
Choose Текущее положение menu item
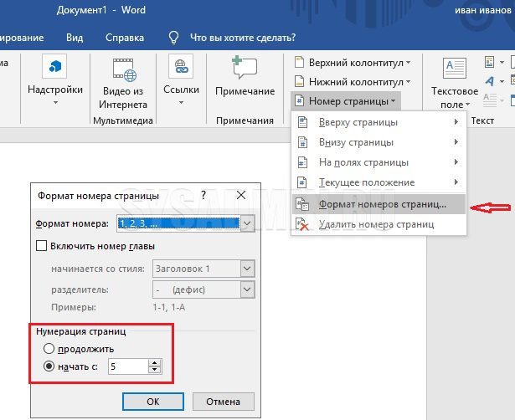[379, 182]
